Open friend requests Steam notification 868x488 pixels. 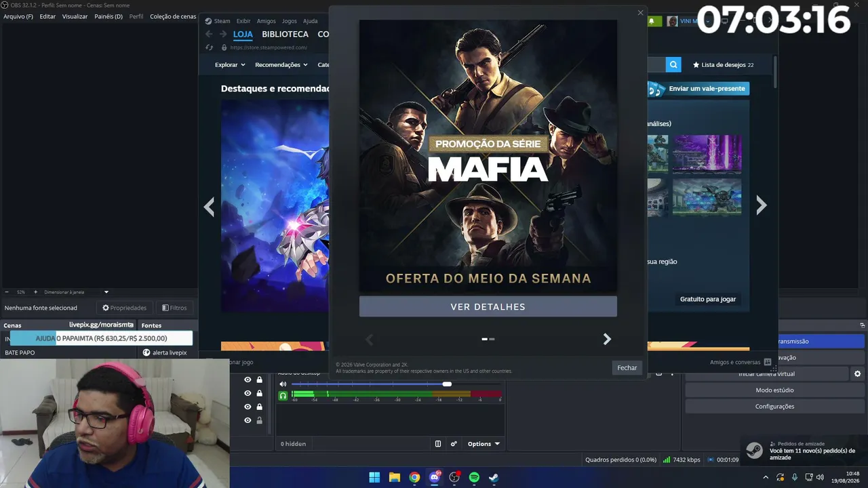click(x=804, y=451)
